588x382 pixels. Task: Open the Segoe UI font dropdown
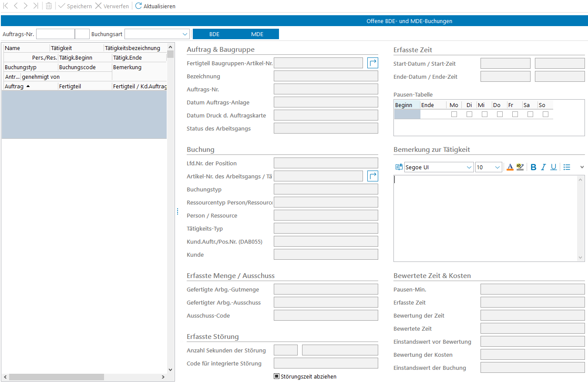(469, 168)
